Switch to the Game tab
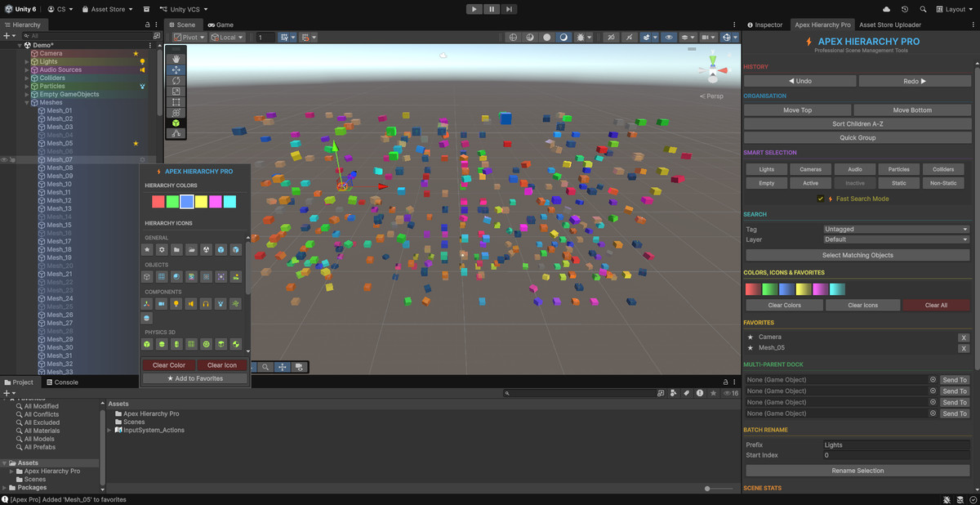 220,25
